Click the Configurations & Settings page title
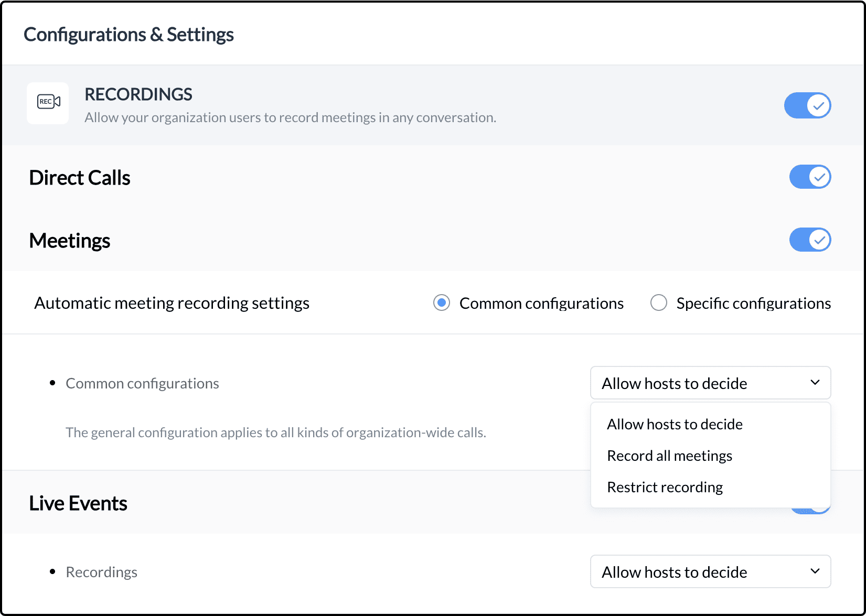 pyautogui.click(x=129, y=35)
